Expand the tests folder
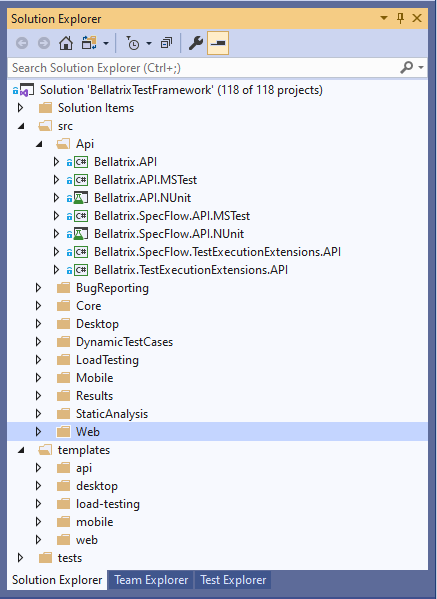Image resolution: width=437 pixels, height=599 pixels. (x=21, y=558)
